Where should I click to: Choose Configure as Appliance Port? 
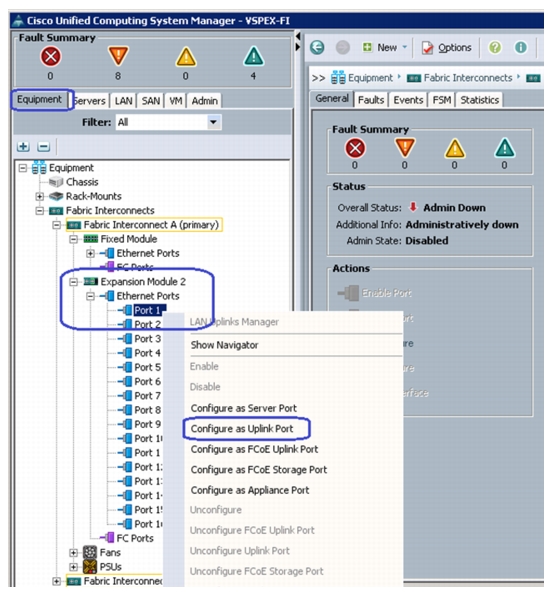click(250, 490)
